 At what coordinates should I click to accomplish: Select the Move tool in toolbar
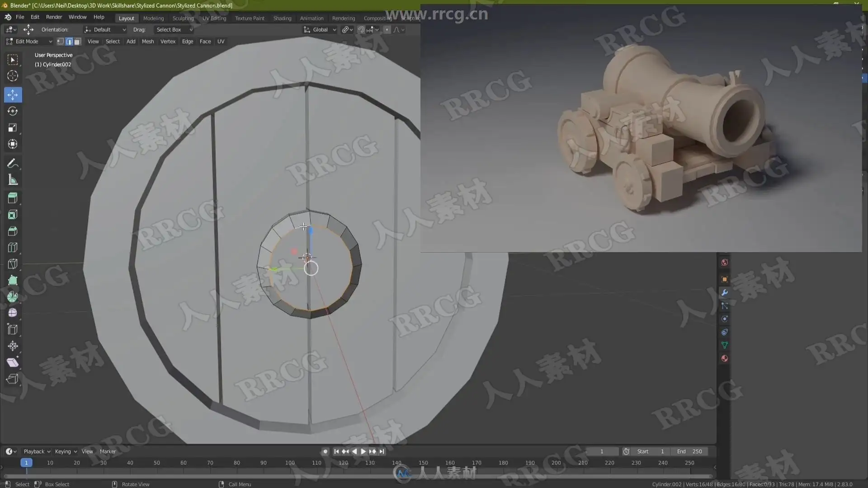[x=13, y=95]
